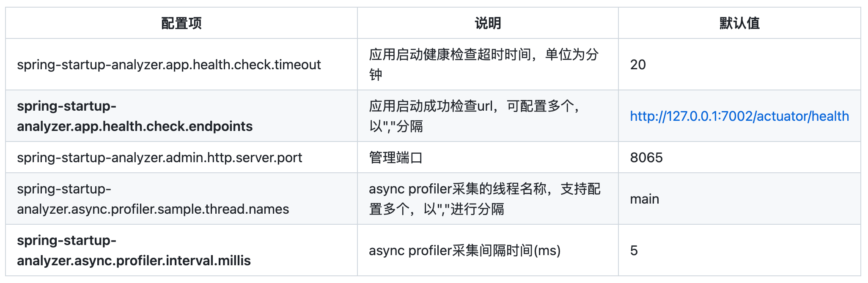868x283 pixels.
Task: Click the default value main
Action: click(x=644, y=199)
